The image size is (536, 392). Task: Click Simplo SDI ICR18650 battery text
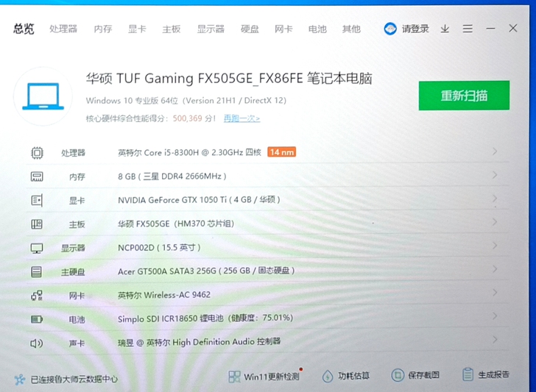pos(205,318)
